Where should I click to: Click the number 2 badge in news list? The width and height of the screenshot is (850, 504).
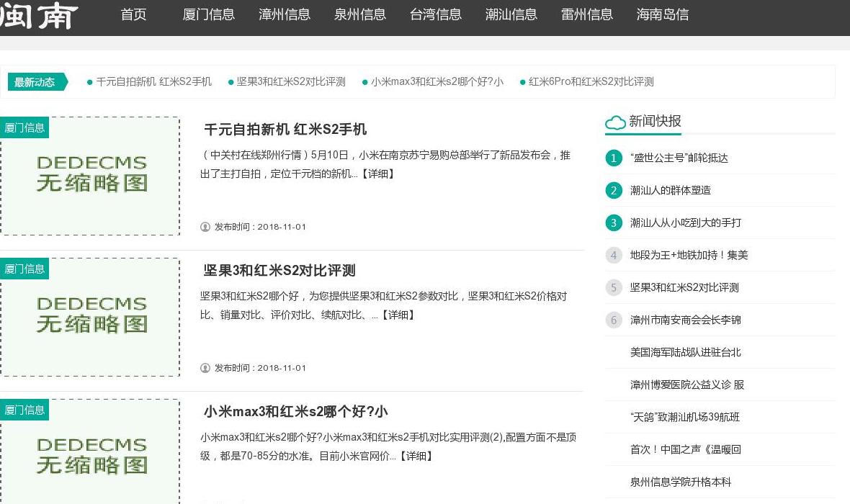point(613,190)
